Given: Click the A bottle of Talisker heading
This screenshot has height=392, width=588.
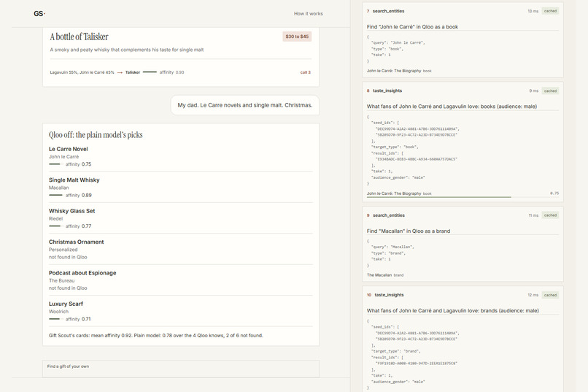Looking at the screenshot, I should pyautogui.click(x=79, y=36).
